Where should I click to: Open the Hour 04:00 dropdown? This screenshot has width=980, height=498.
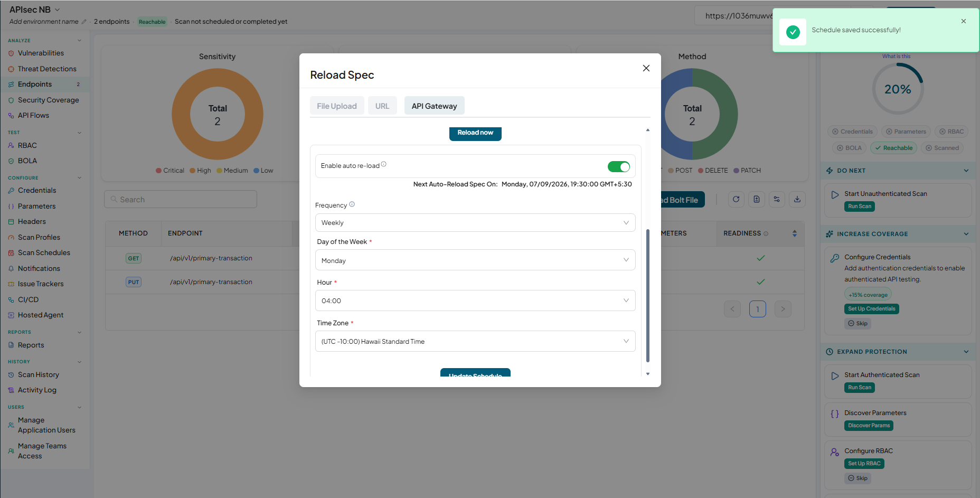click(x=475, y=300)
